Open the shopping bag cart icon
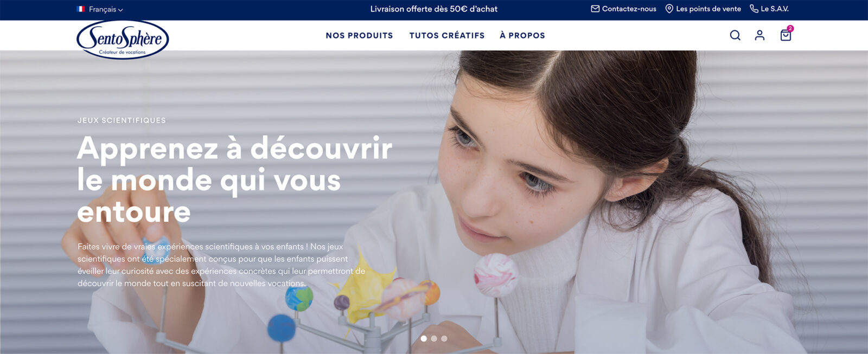 point(786,35)
